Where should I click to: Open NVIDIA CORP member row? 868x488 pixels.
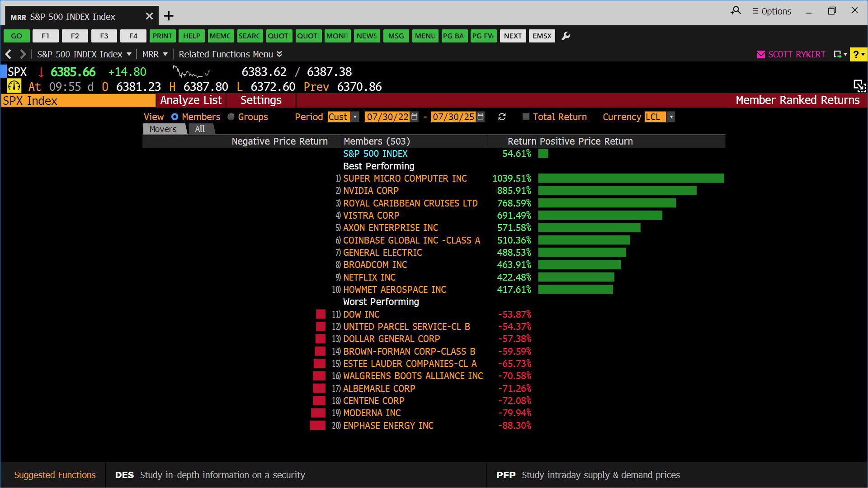coord(371,191)
